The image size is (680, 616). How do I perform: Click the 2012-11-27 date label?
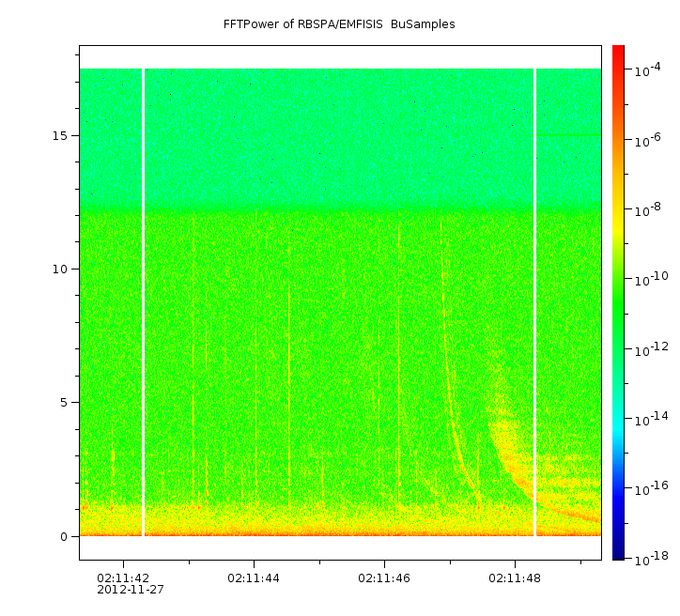pyautogui.click(x=131, y=590)
